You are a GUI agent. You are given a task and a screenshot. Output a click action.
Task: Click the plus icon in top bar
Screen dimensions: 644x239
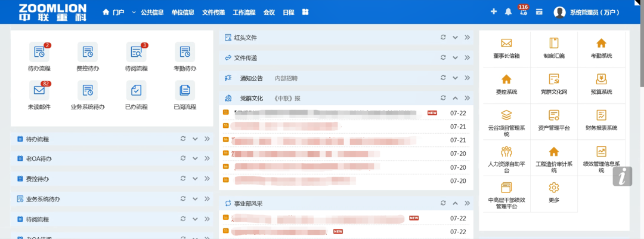coord(493,12)
